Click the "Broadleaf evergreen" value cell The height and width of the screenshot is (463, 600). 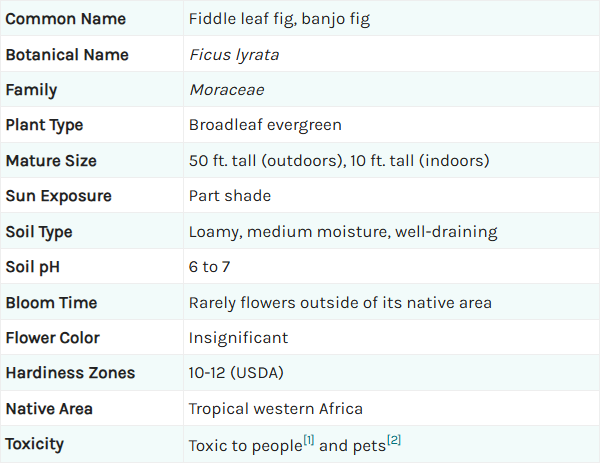pos(391,125)
